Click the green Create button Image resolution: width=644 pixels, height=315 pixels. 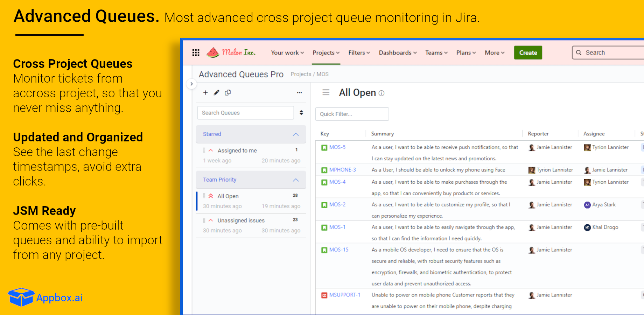pyautogui.click(x=528, y=52)
